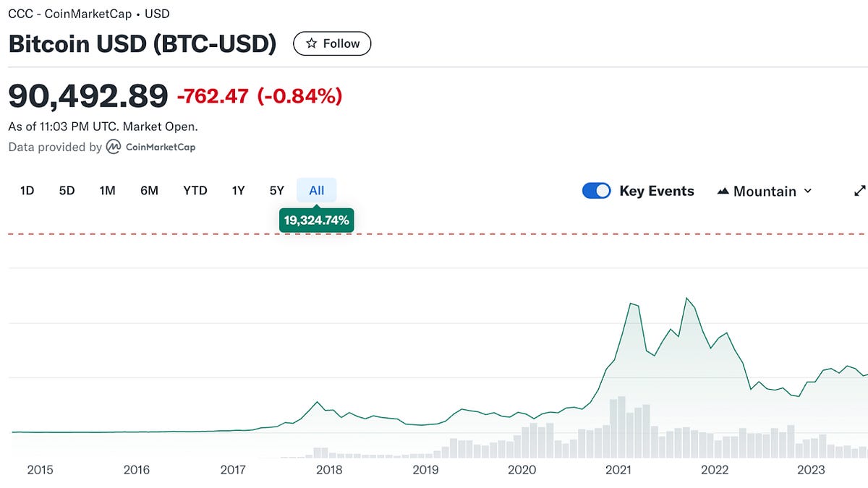
Task: Switch to the 1Y view
Action: pyautogui.click(x=237, y=190)
